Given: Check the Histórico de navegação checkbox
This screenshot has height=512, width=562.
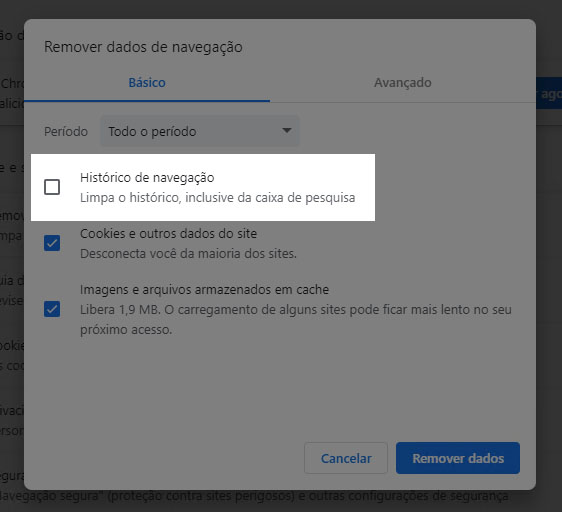Looking at the screenshot, I should (x=52, y=187).
